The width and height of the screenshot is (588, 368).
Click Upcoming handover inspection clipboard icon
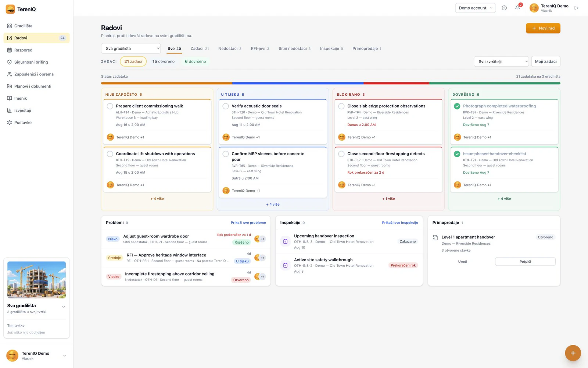point(285,241)
